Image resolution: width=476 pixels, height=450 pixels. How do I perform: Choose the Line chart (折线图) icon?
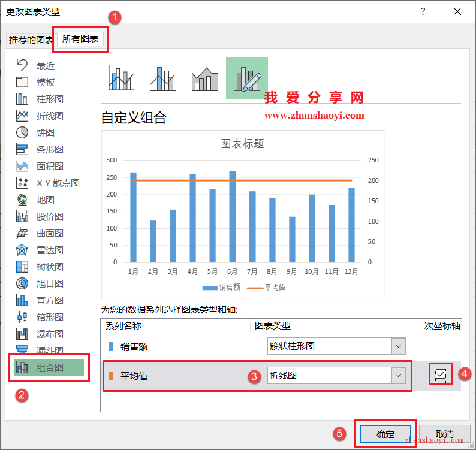(22, 116)
